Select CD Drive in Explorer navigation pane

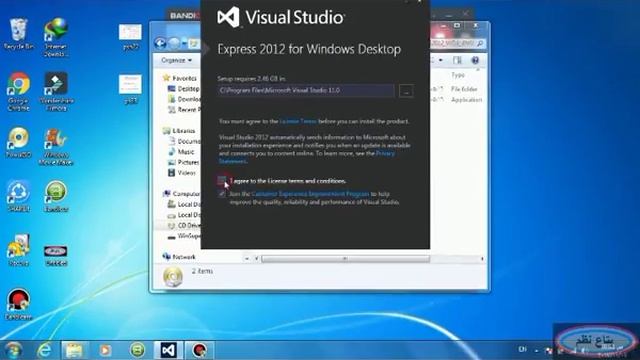click(184, 225)
